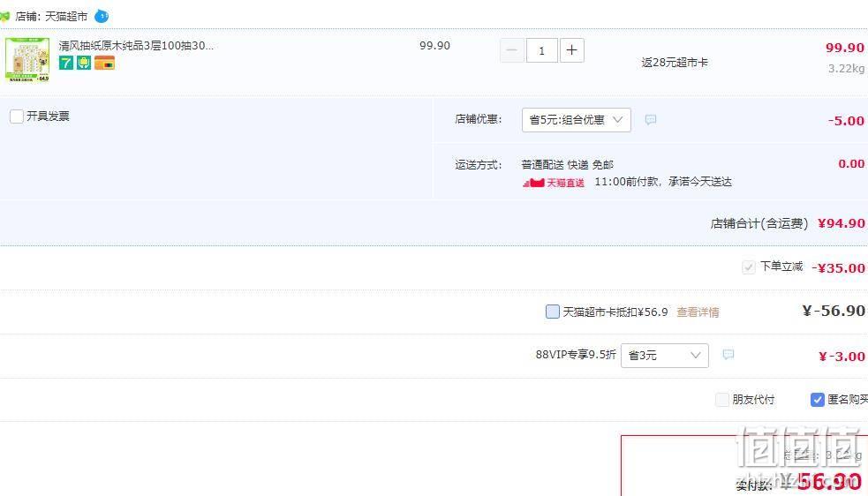The image size is (868, 496).
Task: Click the green 7-day return badge
Action: coord(66,63)
